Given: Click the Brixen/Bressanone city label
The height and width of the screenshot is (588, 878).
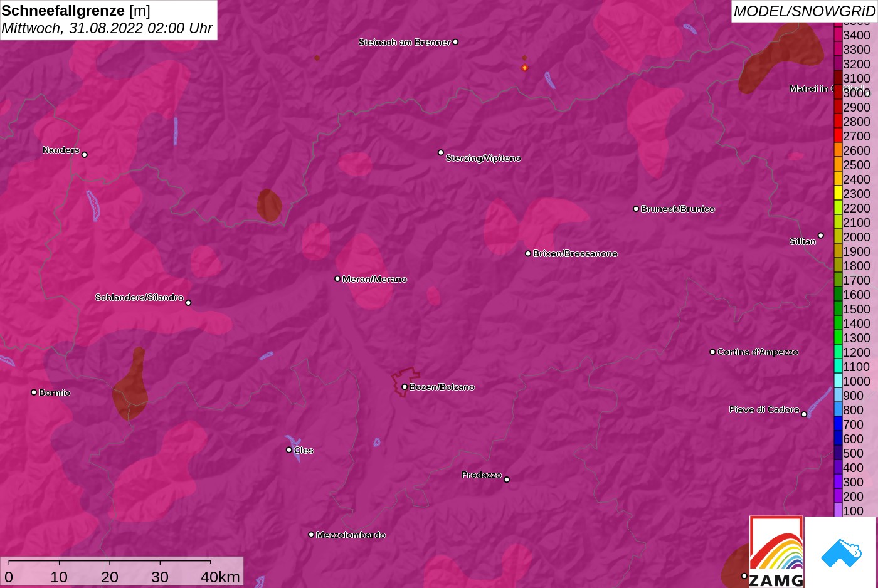Looking at the screenshot, I should 575,253.
